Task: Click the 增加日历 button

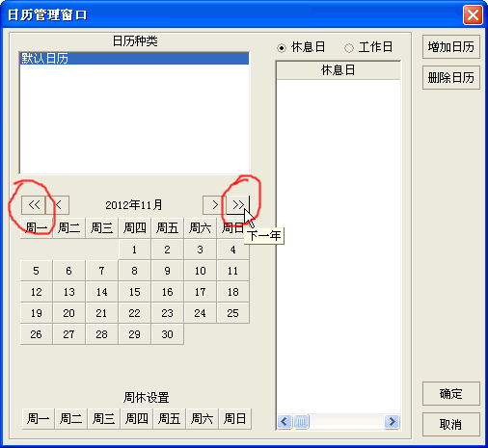Action: pos(451,47)
